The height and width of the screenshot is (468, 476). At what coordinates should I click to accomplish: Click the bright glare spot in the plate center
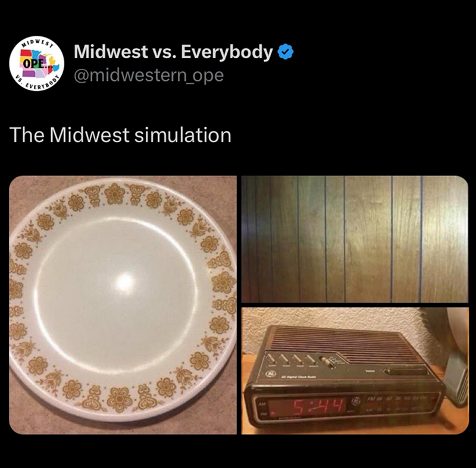tap(124, 282)
